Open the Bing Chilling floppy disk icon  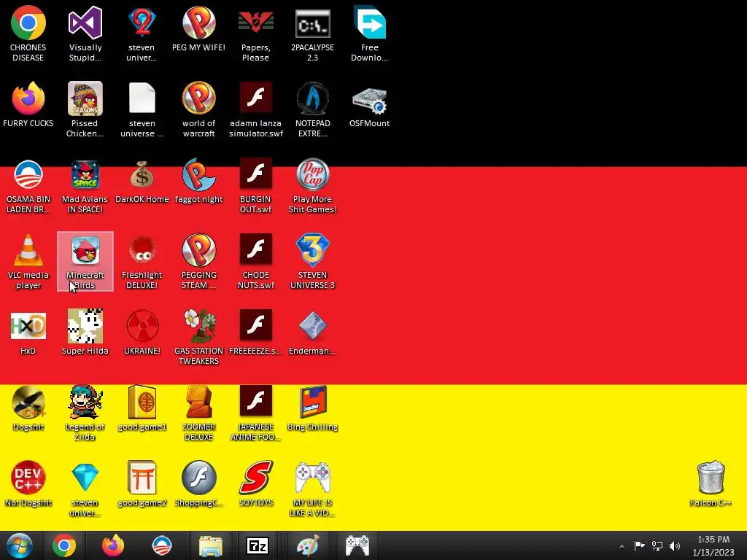pos(312,402)
